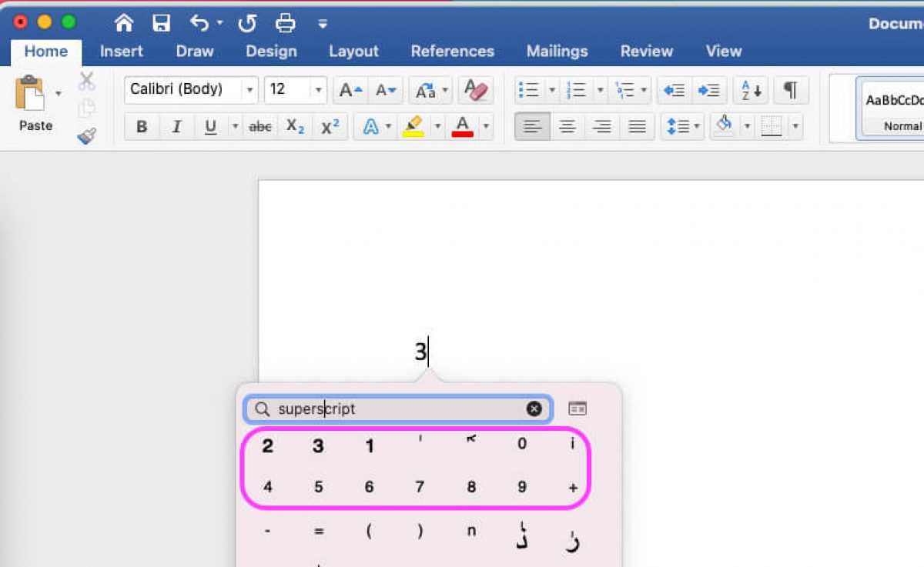The height and width of the screenshot is (567, 924).
Task: Click the Bullets list icon
Action: pyautogui.click(x=528, y=90)
